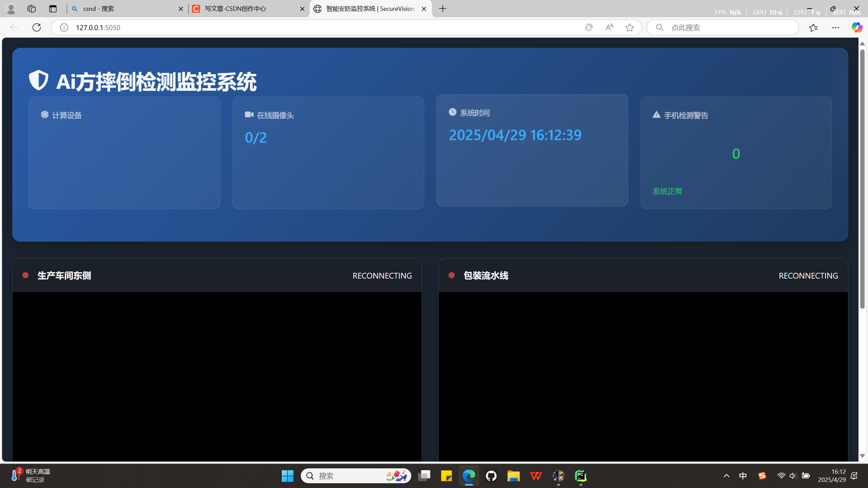Click the 在线摄像头 status card
The width and height of the screenshot is (868, 488).
[x=328, y=152]
